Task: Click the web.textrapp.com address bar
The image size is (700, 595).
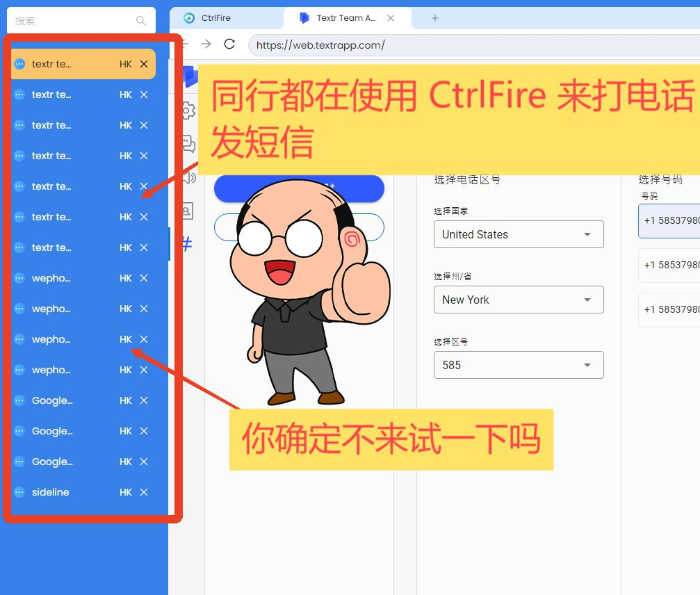Action: tap(473, 45)
